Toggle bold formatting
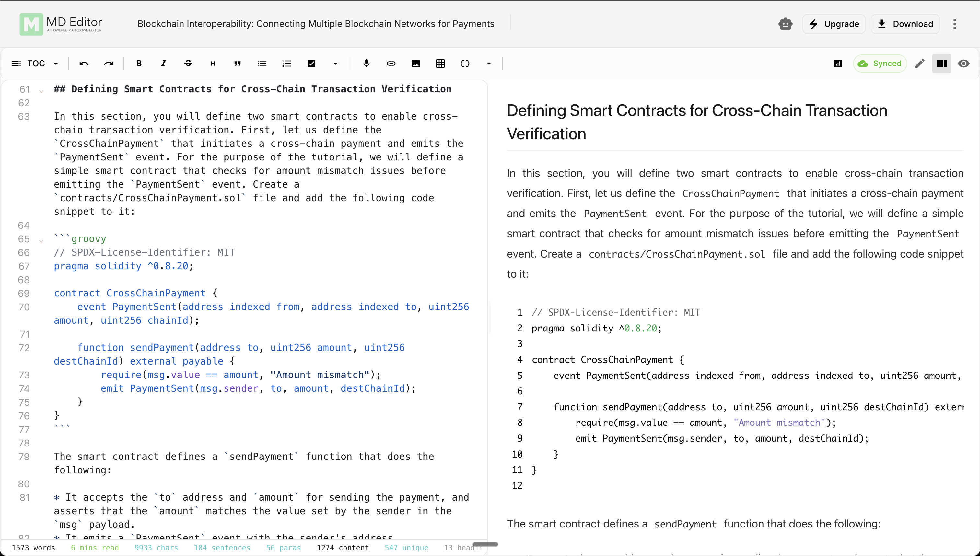This screenshot has width=980, height=556. point(139,64)
